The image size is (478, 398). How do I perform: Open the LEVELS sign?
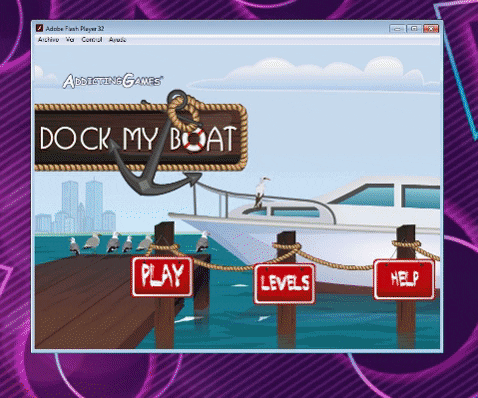point(285,283)
